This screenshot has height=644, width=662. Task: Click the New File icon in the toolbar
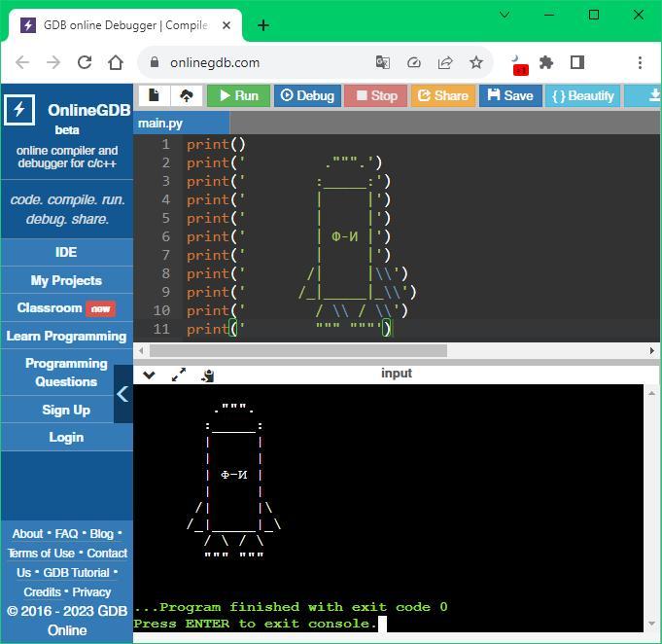(x=154, y=95)
